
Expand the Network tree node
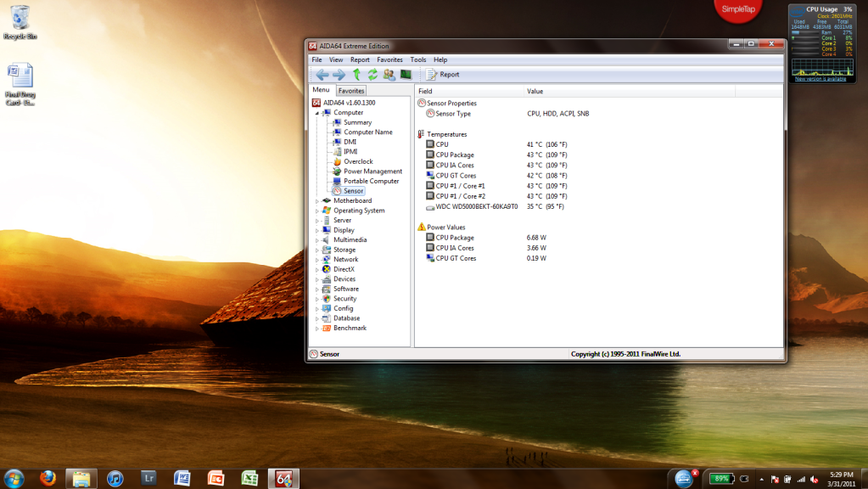[x=317, y=260]
